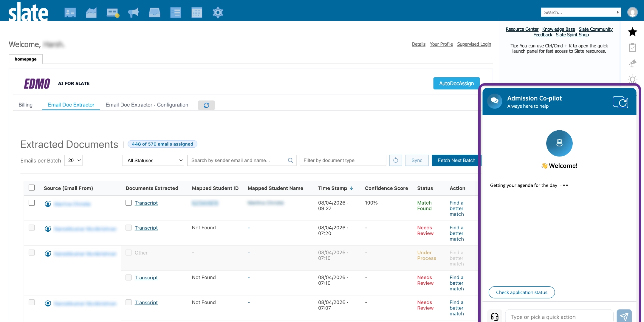644x322 pixels.
Task: Open the Slate Community link
Action: pyautogui.click(x=595, y=29)
